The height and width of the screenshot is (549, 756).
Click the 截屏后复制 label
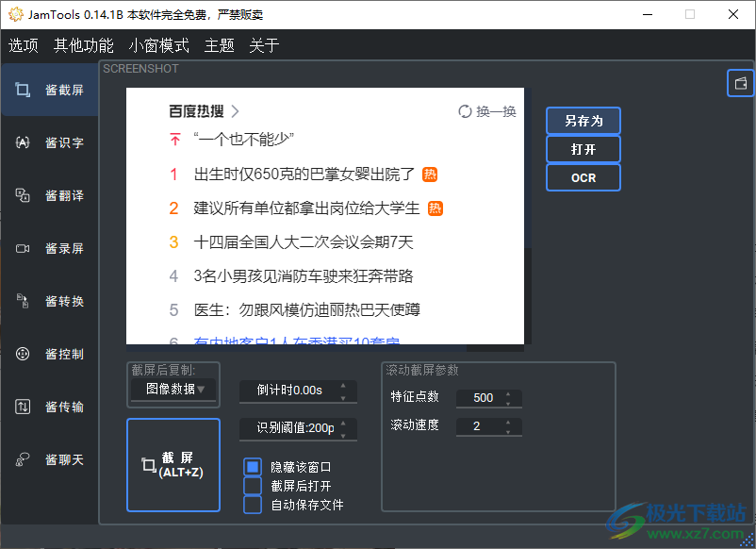[x=163, y=370]
